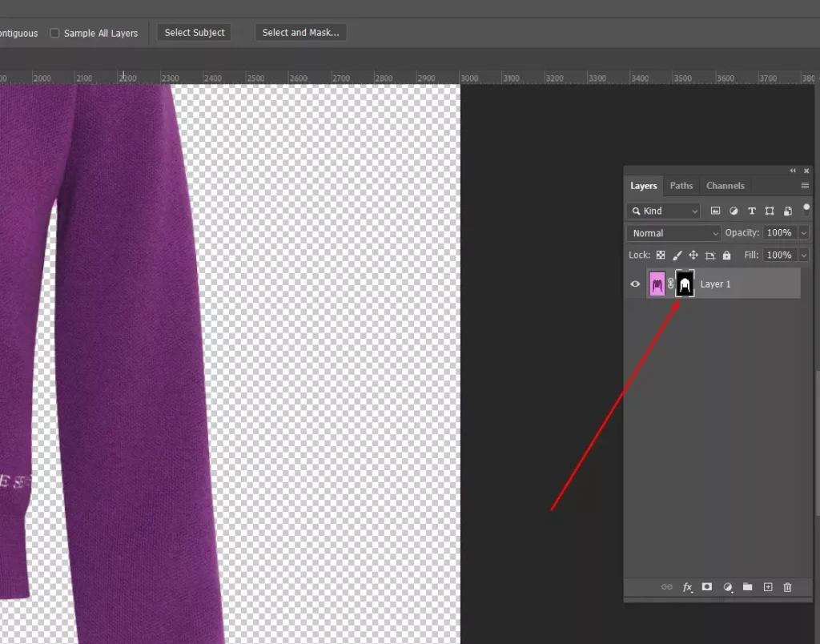Hide Layer 1 with the eye toggle
This screenshot has height=644, width=820.
tap(635, 284)
